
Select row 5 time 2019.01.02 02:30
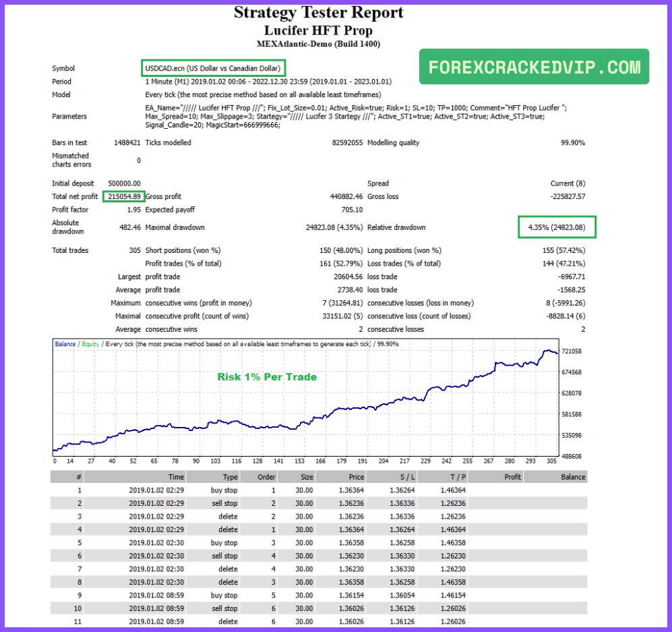click(x=156, y=543)
